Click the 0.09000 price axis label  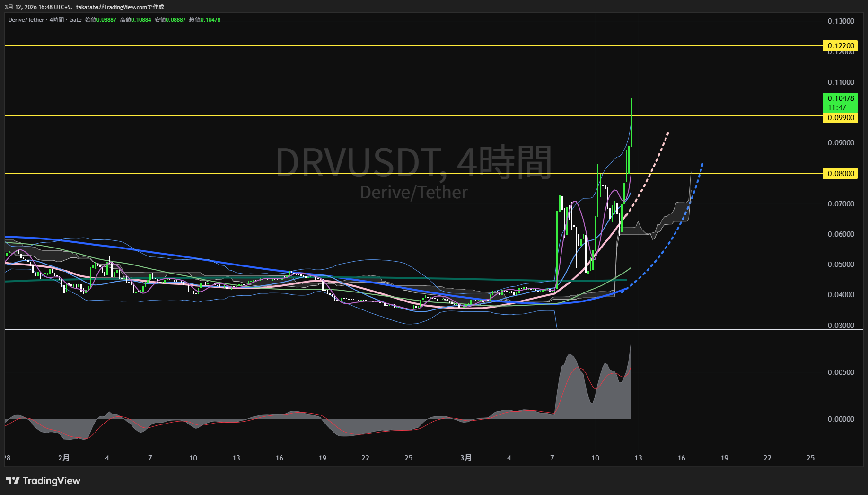click(841, 143)
